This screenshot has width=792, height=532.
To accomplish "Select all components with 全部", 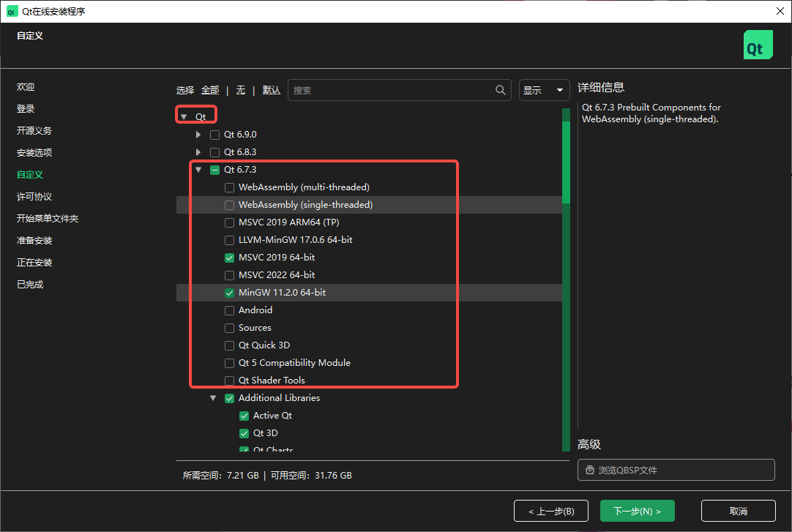I will click(x=210, y=90).
